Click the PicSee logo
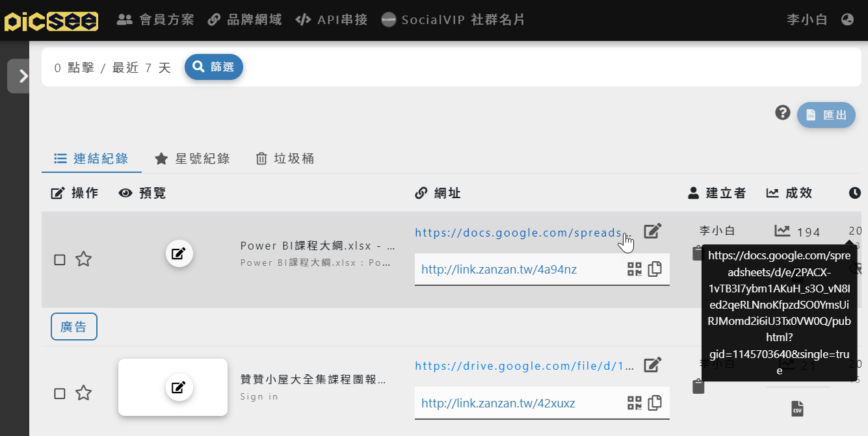This screenshot has width=868, height=436. pos(51,20)
